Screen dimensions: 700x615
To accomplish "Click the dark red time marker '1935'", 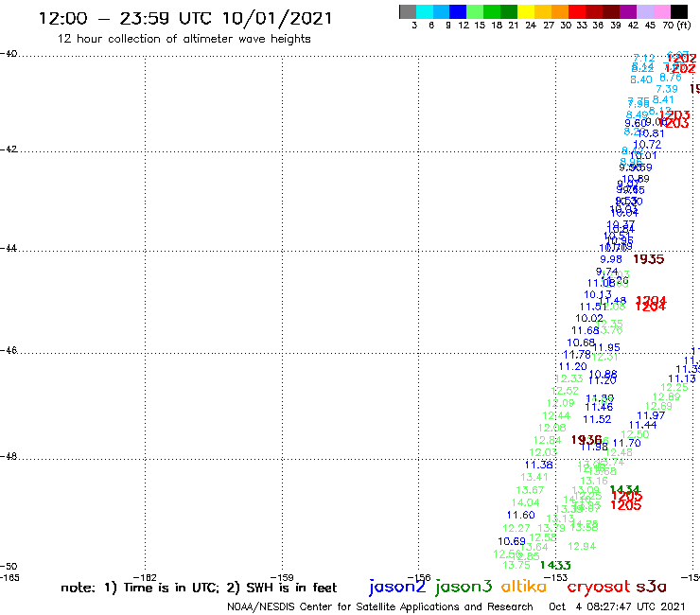I will point(649,259).
